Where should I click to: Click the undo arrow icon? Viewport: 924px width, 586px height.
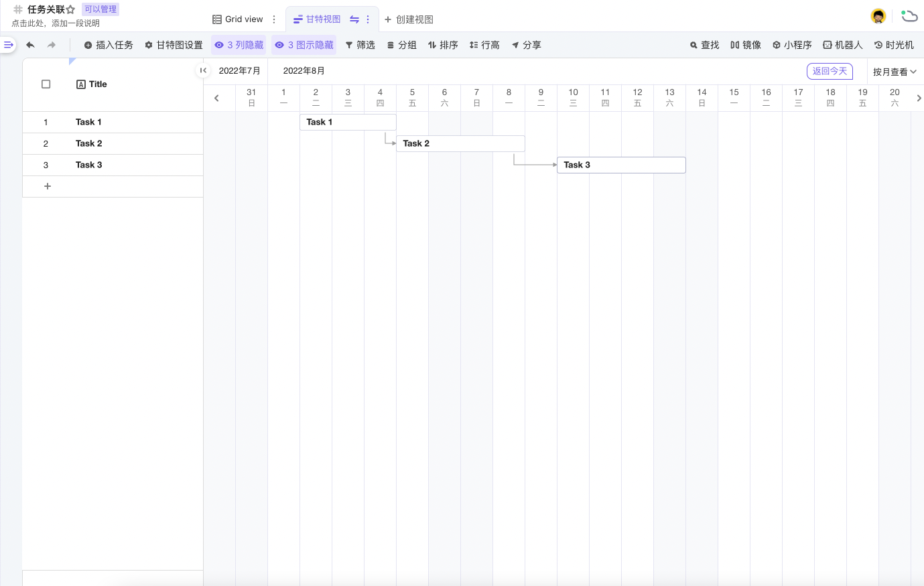[x=30, y=45]
